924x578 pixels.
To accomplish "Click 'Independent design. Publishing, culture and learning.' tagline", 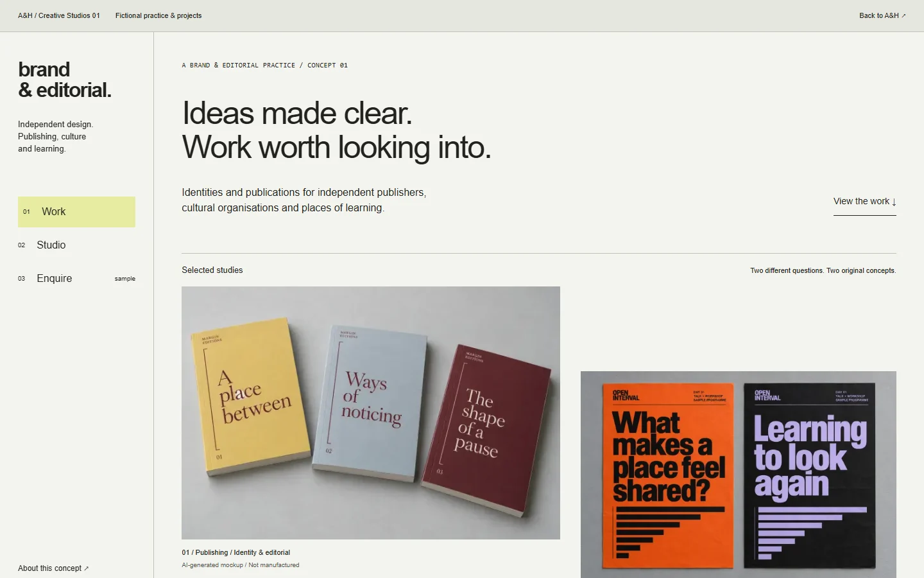I will [x=56, y=137].
